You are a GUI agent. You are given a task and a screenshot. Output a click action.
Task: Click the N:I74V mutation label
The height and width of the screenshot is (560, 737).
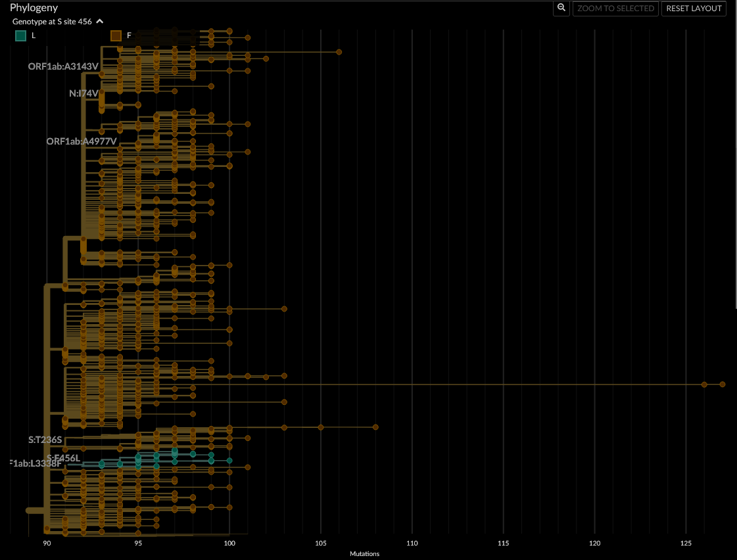[83, 93]
